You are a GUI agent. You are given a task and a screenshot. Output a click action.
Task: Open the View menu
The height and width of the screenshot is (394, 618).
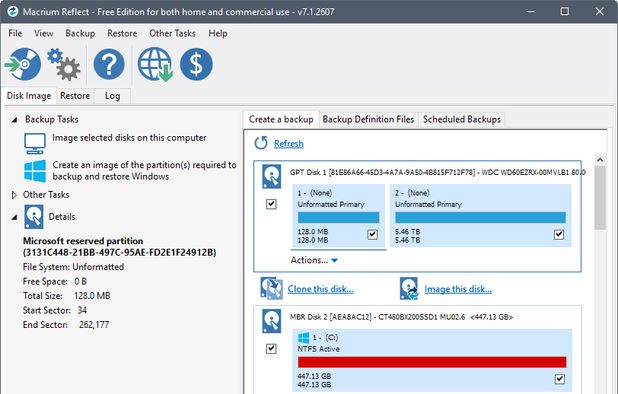[x=44, y=33]
